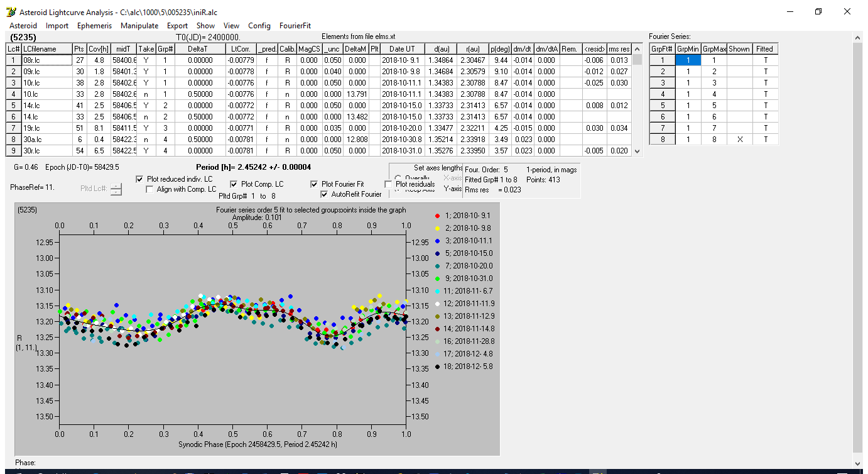Select 14r.lc file name cell
Screen dimensions: 868x474
pos(46,106)
